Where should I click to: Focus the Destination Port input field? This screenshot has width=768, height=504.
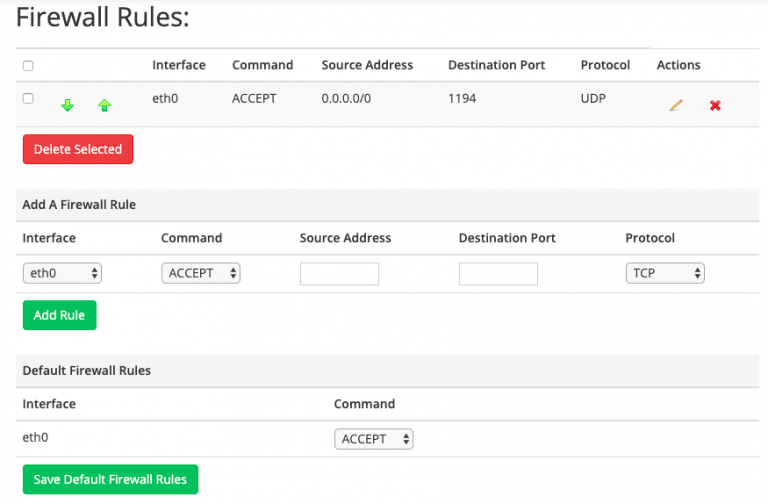pyautogui.click(x=498, y=274)
